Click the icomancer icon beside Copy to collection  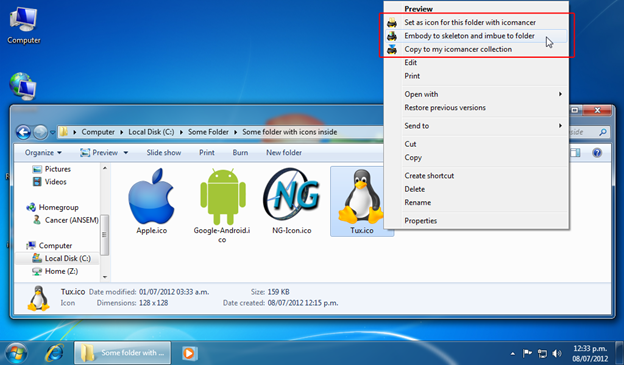tap(392, 49)
